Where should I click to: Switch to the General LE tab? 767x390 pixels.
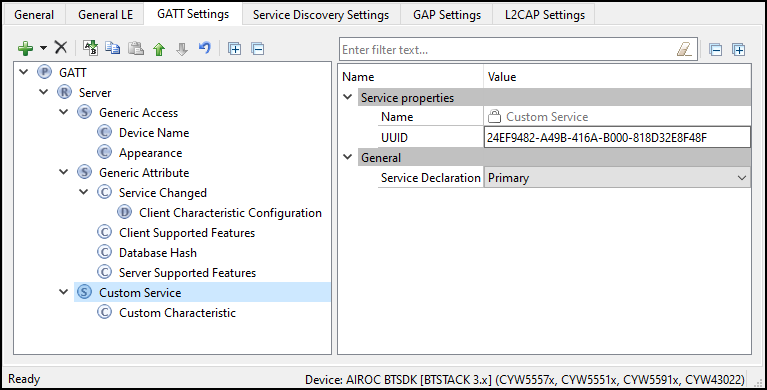click(x=105, y=15)
